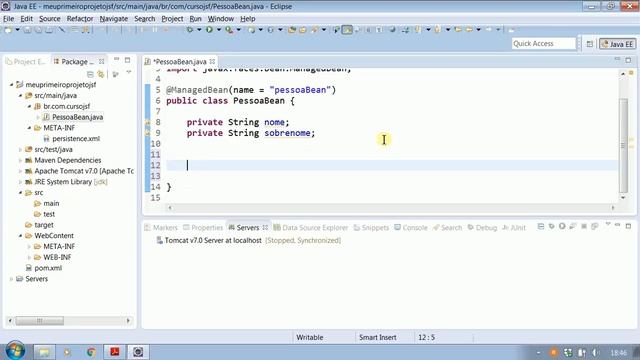Select the Java EE perspective button
Viewport: 640px width, 360px height.
pos(618,44)
